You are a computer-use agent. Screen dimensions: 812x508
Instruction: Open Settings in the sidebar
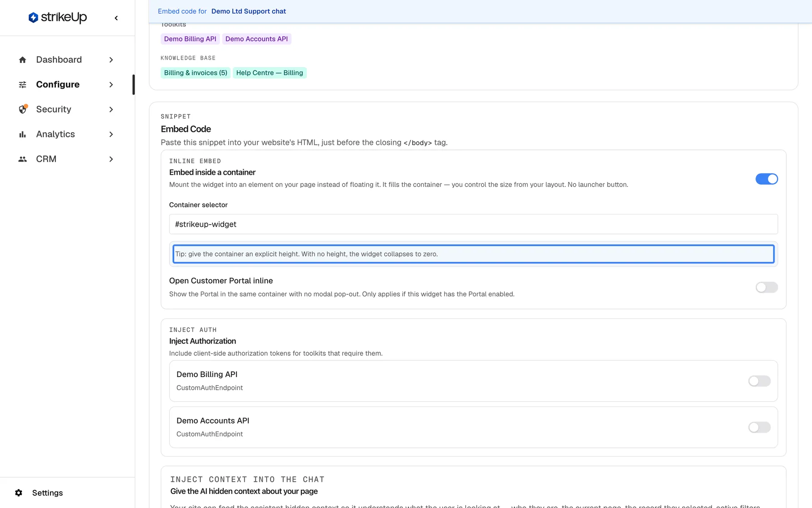coord(47,493)
